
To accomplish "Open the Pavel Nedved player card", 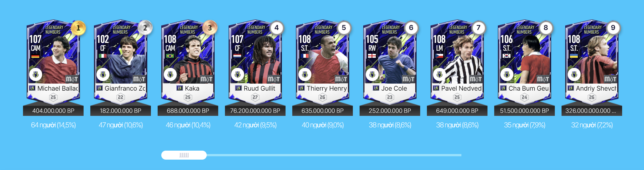I will 457,62.
